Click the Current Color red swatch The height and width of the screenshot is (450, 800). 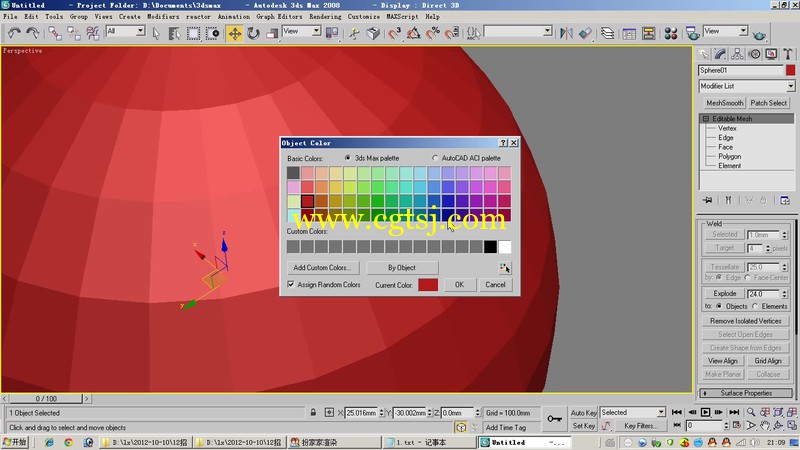(428, 285)
